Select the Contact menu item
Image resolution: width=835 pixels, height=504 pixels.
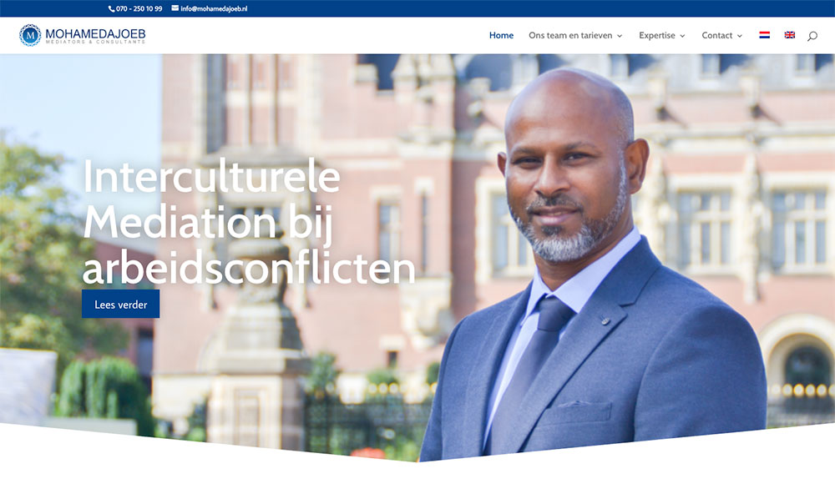(x=716, y=35)
